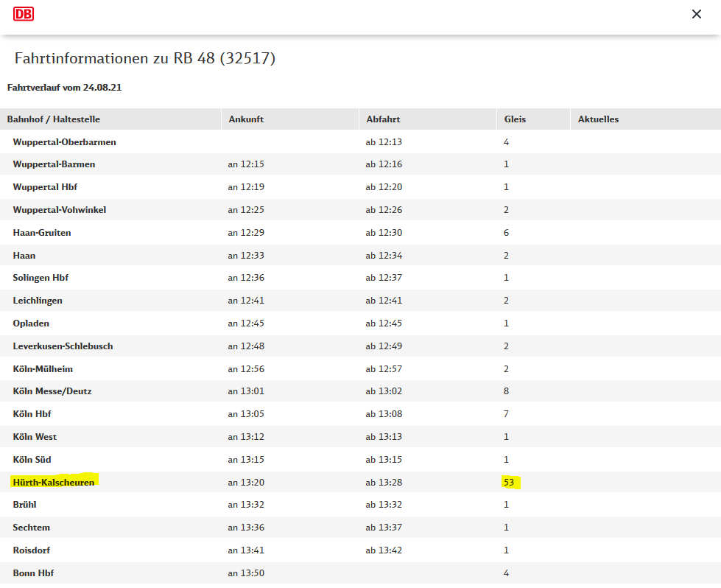
Task: Click arrival time an 13:20
Action: click(246, 483)
